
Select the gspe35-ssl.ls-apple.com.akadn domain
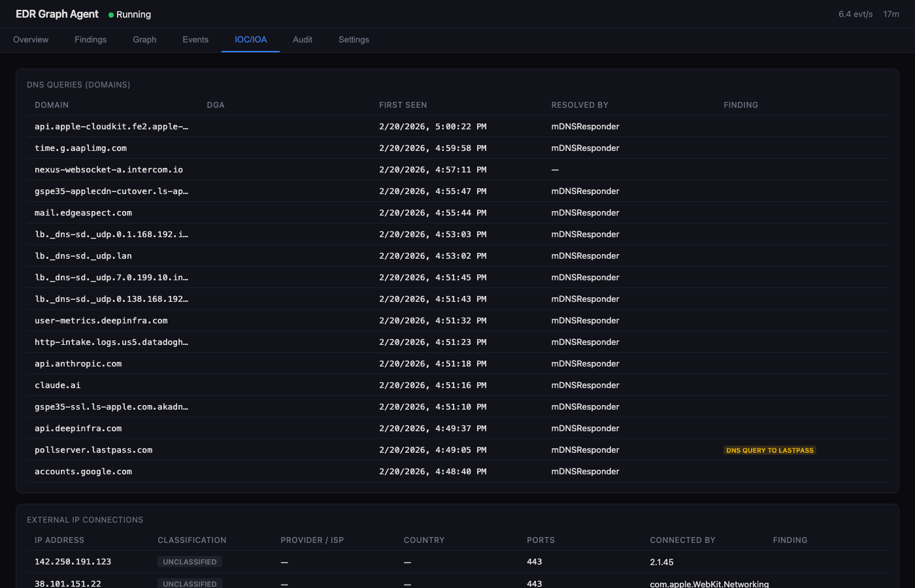[x=111, y=407]
